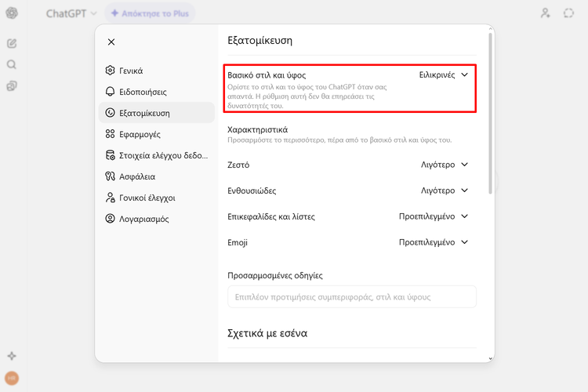Image resolution: width=588 pixels, height=392 pixels.
Task: Close the settings dialog with X icon
Action: click(x=111, y=42)
